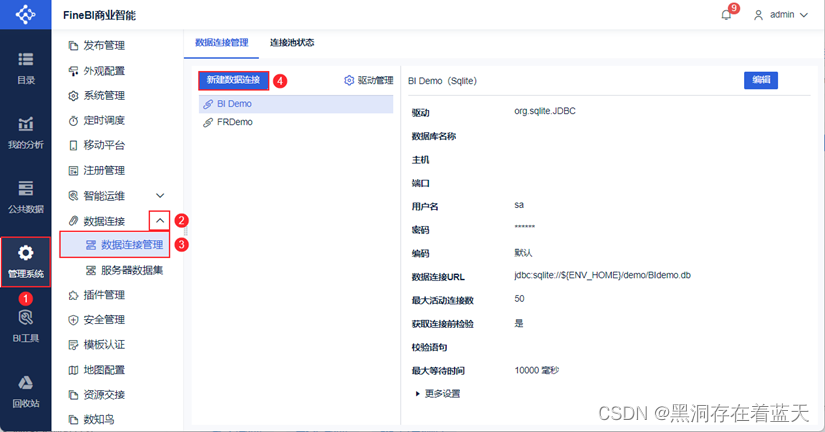The height and width of the screenshot is (432, 825).
Task: Open the 驱动管理 link
Action: [369, 81]
